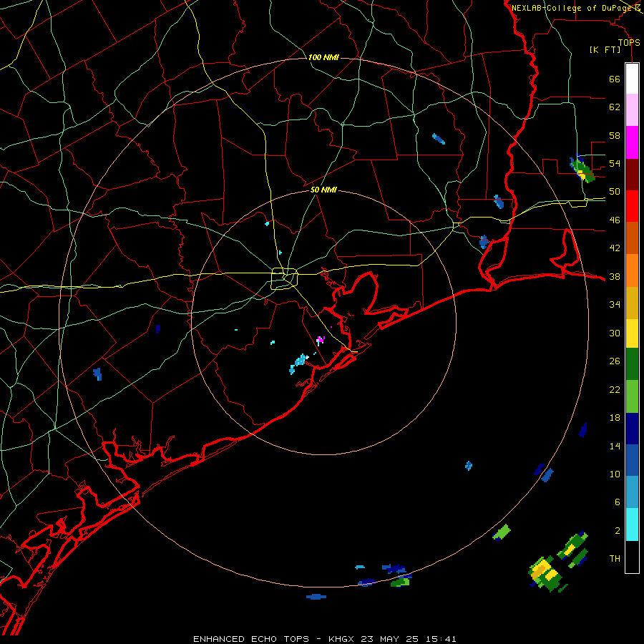Viewport: 644px width, 644px height.
Task: Click the green echo cell in Louisiana
Action: point(582,170)
